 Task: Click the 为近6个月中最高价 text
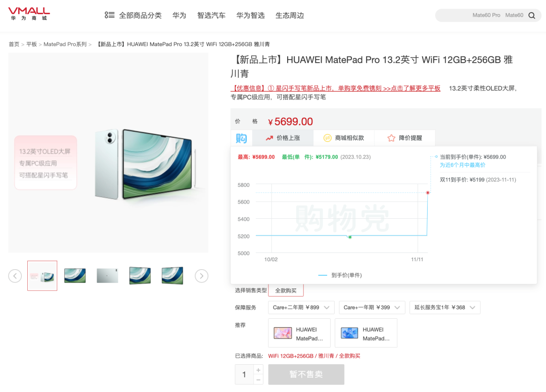pos(463,165)
